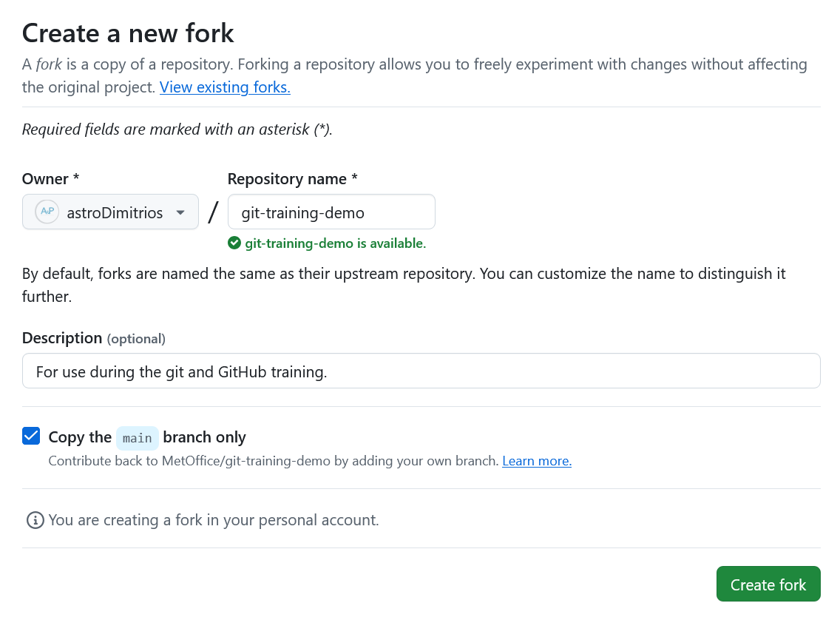Click the blue checkbox icon for branch copy

(x=30, y=436)
